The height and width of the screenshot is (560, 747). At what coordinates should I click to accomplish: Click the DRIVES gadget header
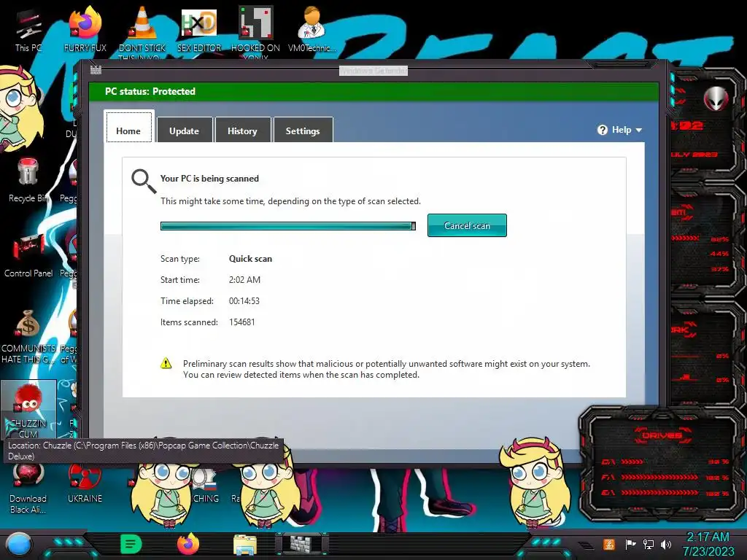(661, 435)
